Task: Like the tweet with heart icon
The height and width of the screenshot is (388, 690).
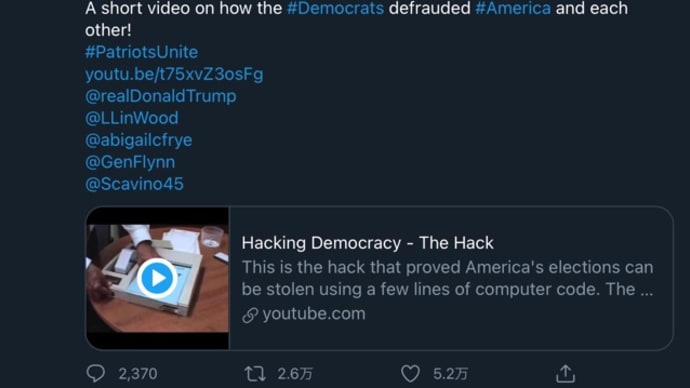Action: 410,374
